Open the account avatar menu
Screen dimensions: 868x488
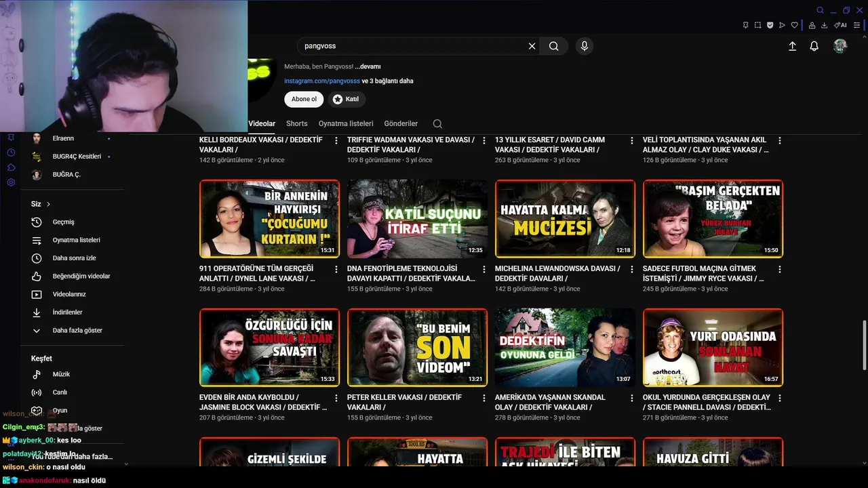pos(840,46)
